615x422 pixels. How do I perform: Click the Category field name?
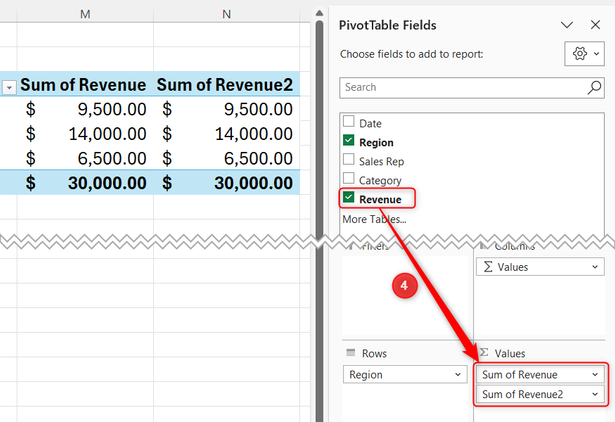pos(380,180)
